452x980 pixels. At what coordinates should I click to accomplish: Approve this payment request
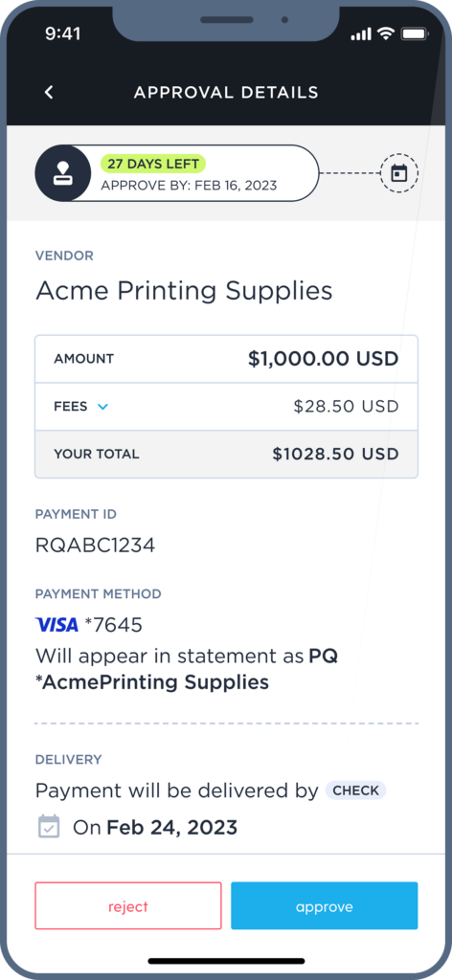click(325, 905)
